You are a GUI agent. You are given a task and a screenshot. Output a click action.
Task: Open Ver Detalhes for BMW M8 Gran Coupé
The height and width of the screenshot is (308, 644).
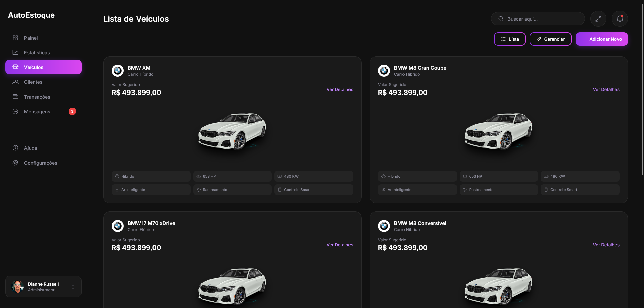point(606,89)
